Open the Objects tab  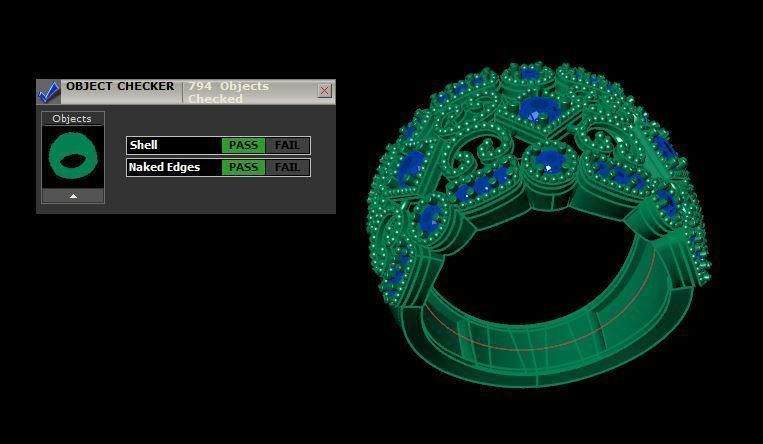point(72,118)
